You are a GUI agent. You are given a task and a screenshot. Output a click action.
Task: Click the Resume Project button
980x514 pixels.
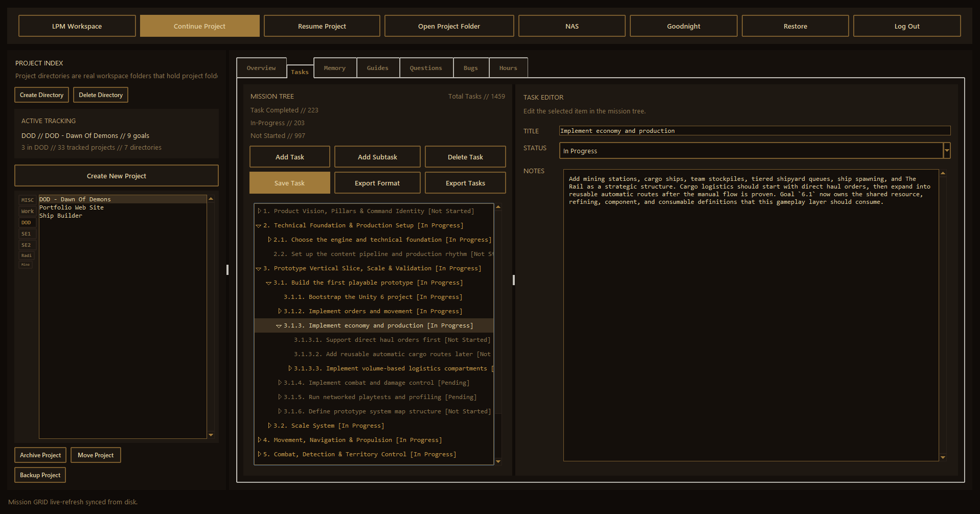322,26
